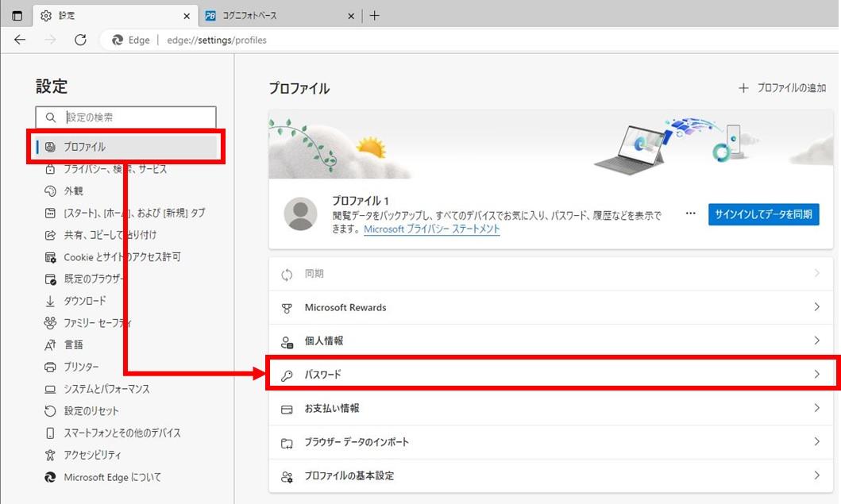Click the browser back arrow
The width and height of the screenshot is (841, 504).
20,40
